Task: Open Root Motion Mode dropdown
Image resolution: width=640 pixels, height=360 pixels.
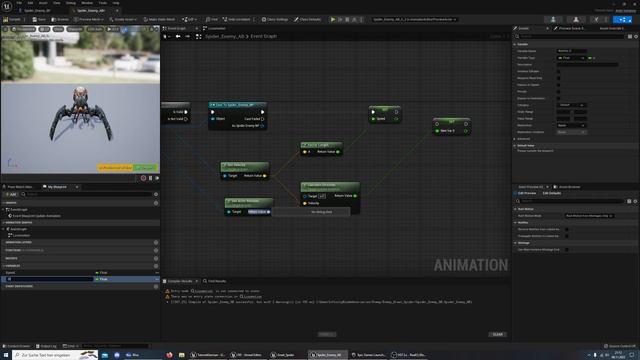Action: [x=589, y=216]
